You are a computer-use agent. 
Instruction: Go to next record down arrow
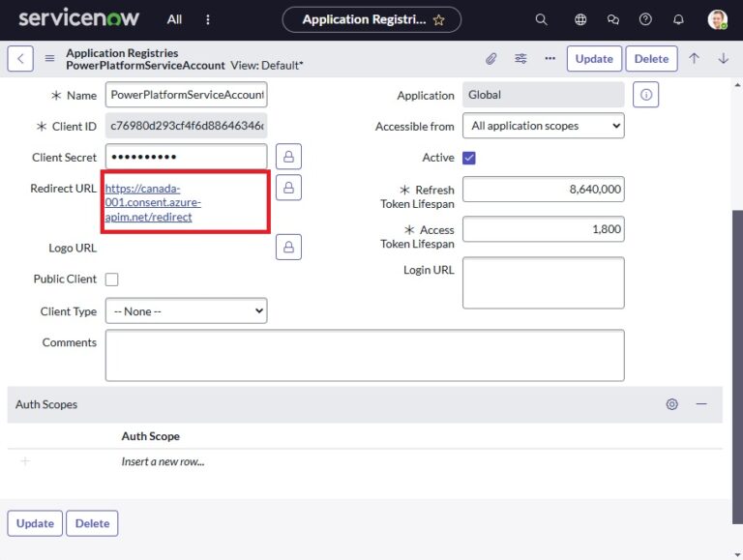tap(723, 58)
